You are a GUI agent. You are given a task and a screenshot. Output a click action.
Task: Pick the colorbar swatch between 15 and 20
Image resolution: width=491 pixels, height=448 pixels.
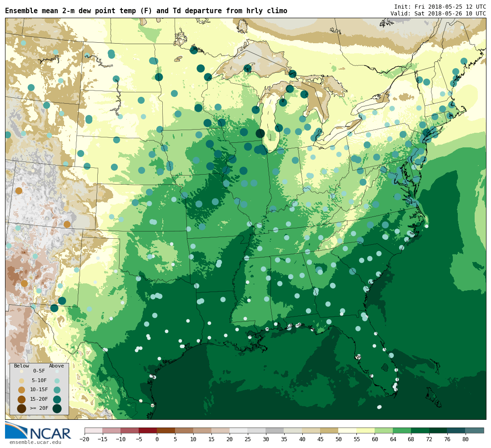click(221, 430)
